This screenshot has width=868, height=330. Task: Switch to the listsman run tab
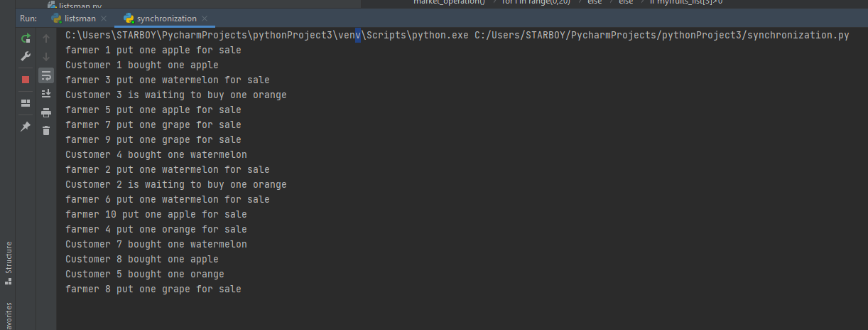pyautogui.click(x=80, y=18)
